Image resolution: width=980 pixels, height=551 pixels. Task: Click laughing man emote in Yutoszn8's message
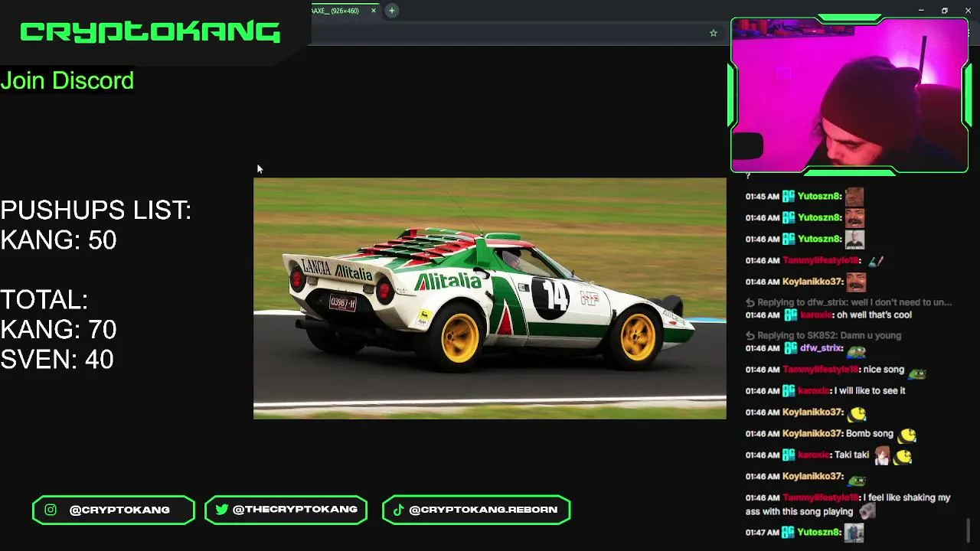(854, 218)
